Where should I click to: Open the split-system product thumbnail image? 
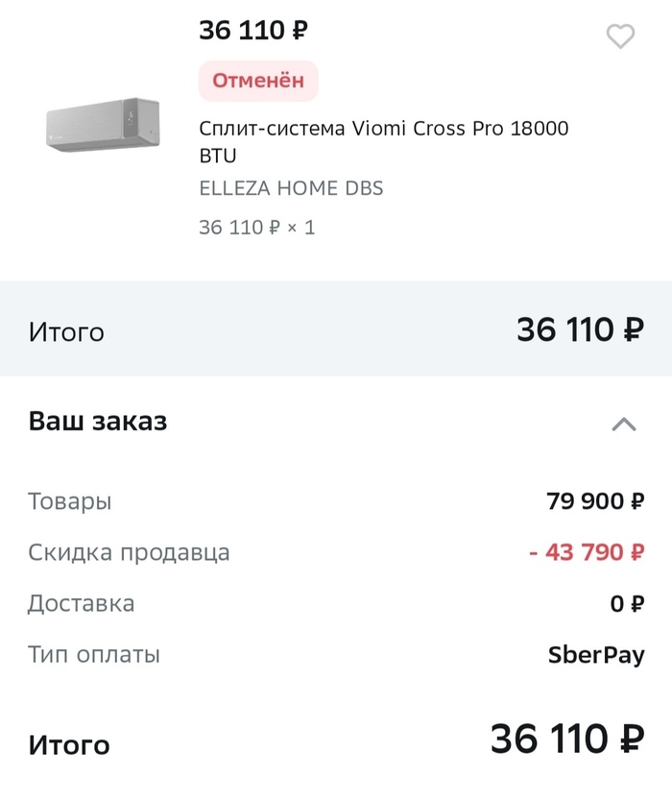click(x=103, y=123)
